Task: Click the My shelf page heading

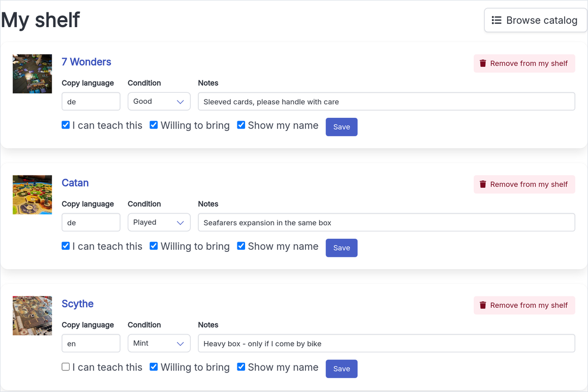Action: click(x=41, y=20)
